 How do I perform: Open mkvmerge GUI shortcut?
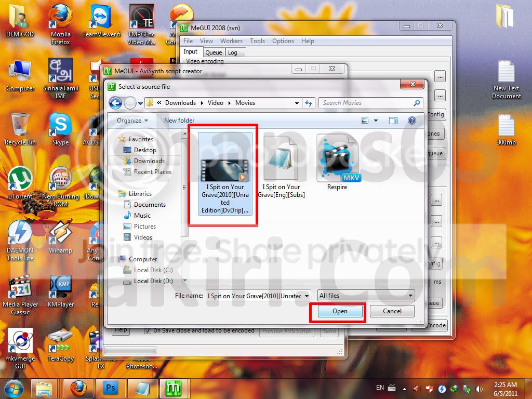[20, 349]
